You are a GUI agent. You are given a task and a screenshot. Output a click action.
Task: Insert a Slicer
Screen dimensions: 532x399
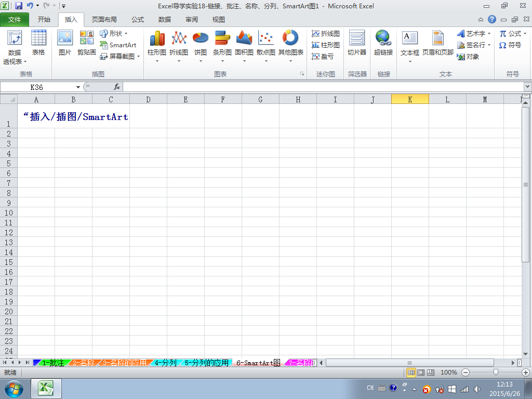(357, 43)
